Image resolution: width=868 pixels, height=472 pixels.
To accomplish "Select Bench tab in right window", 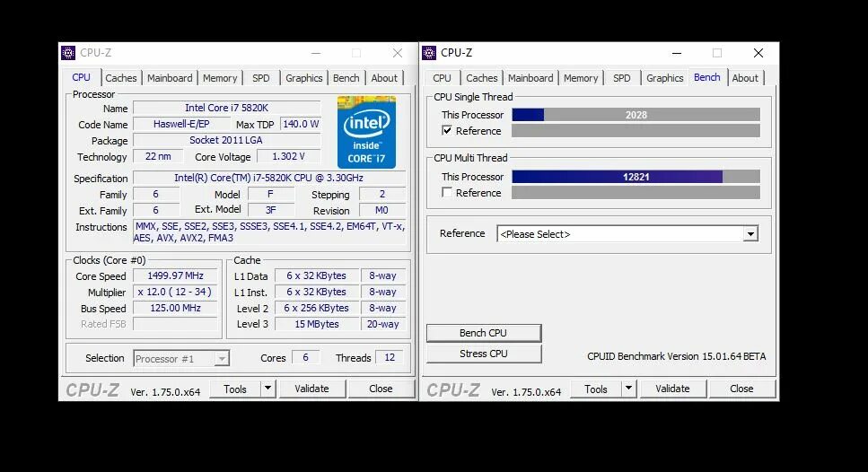I will (707, 77).
